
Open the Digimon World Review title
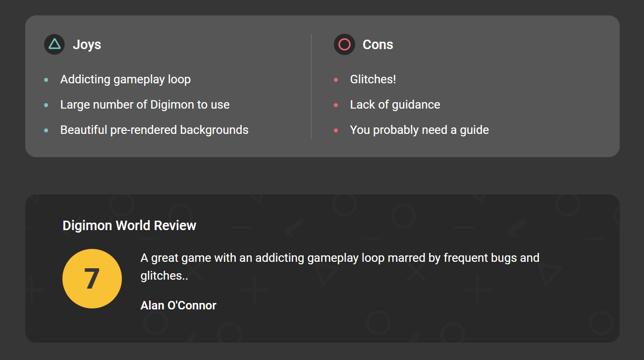(129, 226)
